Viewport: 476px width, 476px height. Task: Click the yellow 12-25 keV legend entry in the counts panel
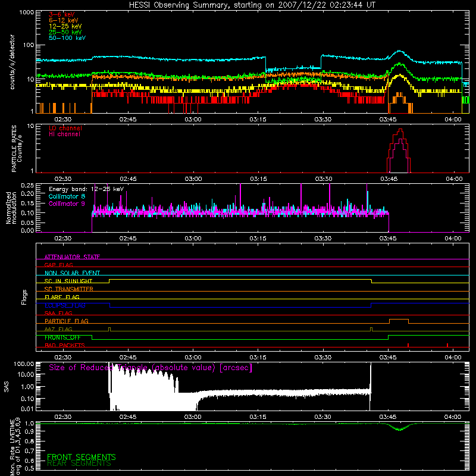pyautogui.click(x=65, y=26)
